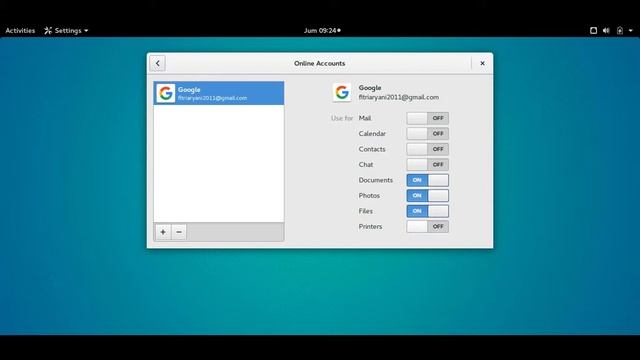This screenshot has height=360, width=640.
Task: Open the system menu arrow in top bar
Action: coord(631,31)
